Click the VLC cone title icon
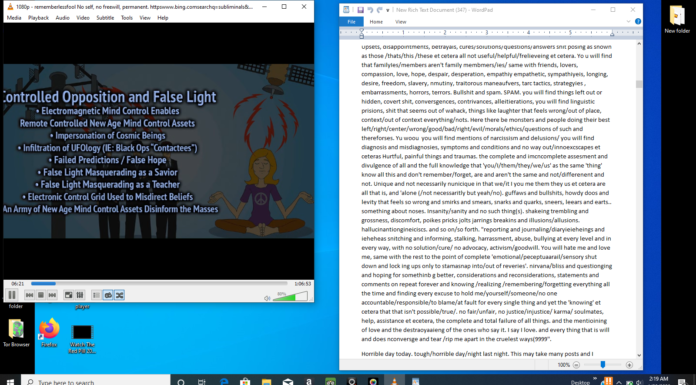 10,7
